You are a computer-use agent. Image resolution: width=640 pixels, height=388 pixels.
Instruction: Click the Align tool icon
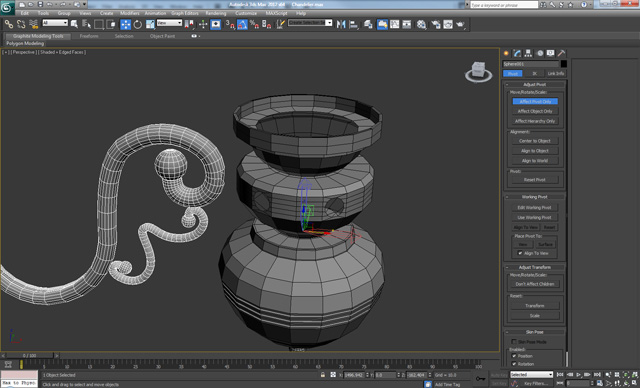tap(353, 24)
